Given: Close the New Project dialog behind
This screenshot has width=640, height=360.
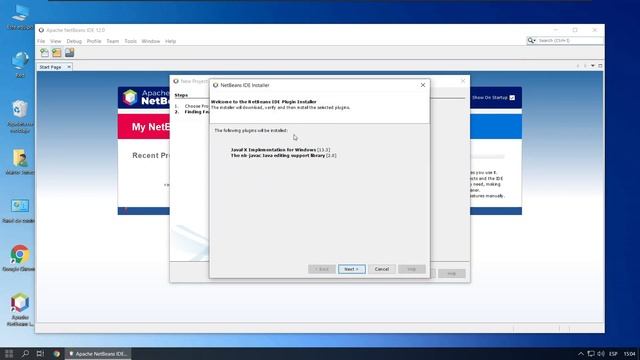Looking at the screenshot, I should [463, 81].
